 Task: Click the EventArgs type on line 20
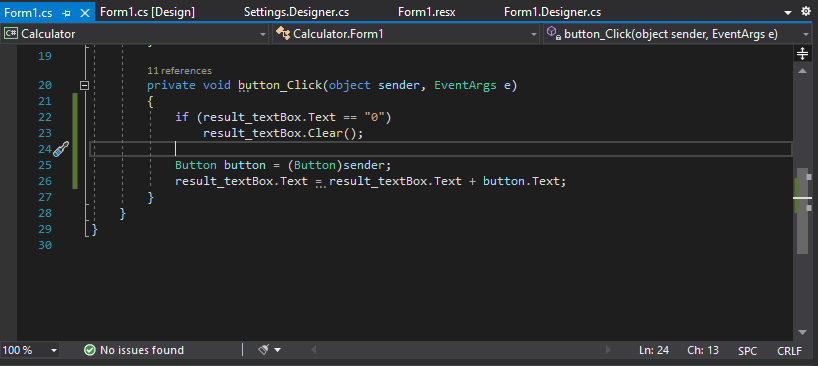click(x=465, y=86)
